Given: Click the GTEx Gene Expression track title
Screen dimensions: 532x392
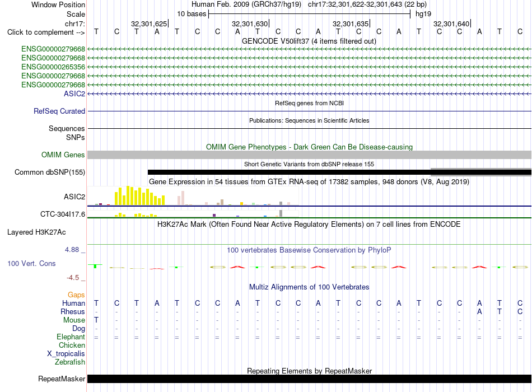Looking at the screenshot, I should [x=309, y=181].
